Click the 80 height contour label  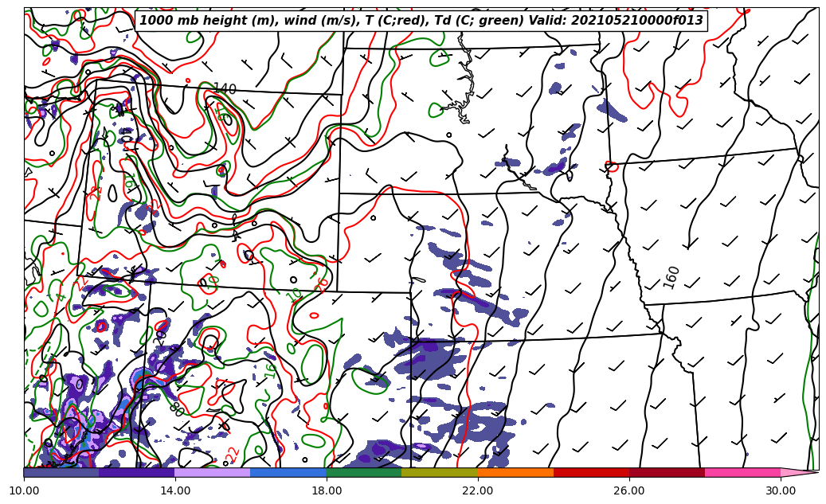point(176,409)
